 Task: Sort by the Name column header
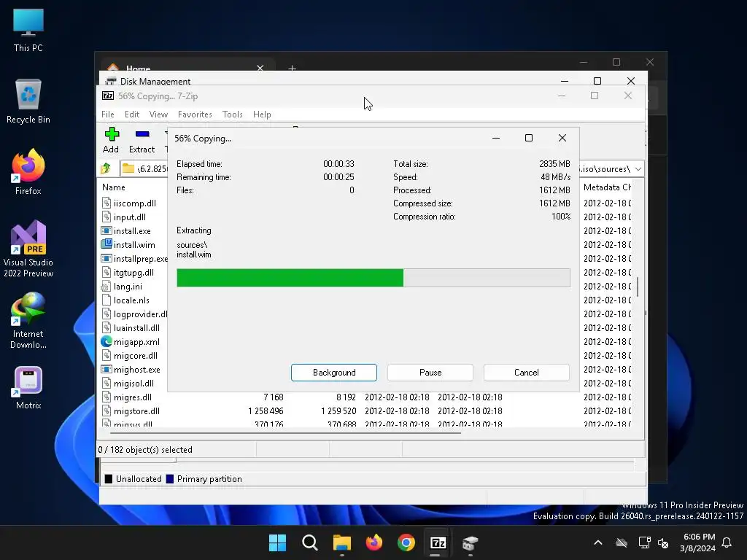coord(113,187)
